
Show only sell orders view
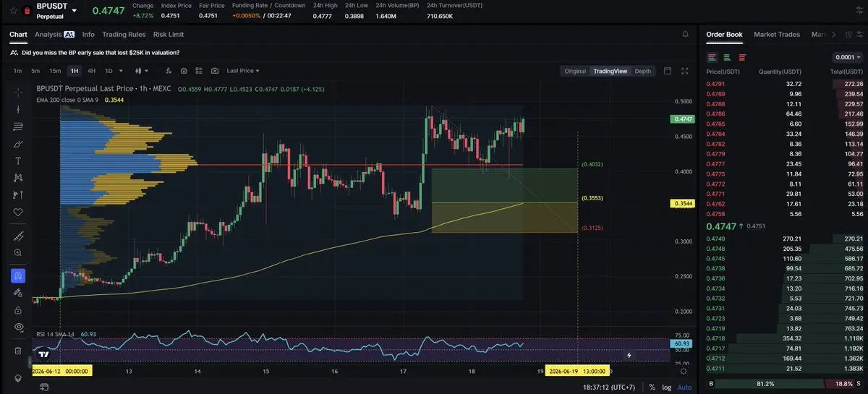pyautogui.click(x=742, y=57)
